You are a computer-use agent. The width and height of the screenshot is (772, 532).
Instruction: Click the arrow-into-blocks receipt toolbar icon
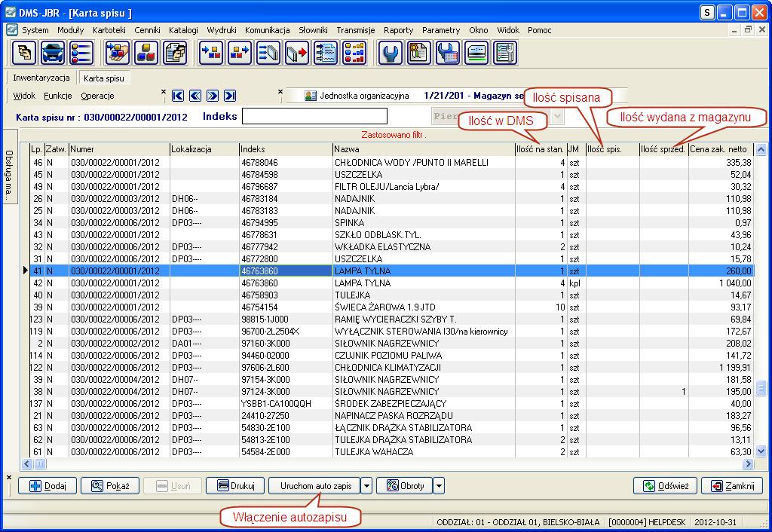tap(211, 53)
